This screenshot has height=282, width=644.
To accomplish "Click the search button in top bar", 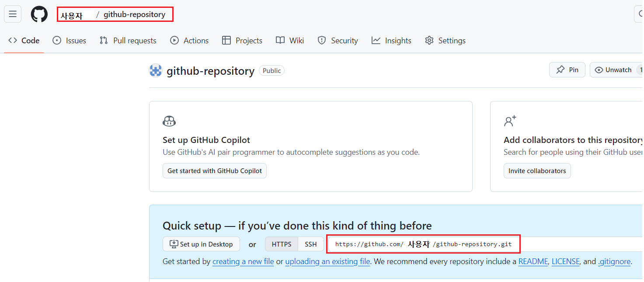I will (639, 14).
